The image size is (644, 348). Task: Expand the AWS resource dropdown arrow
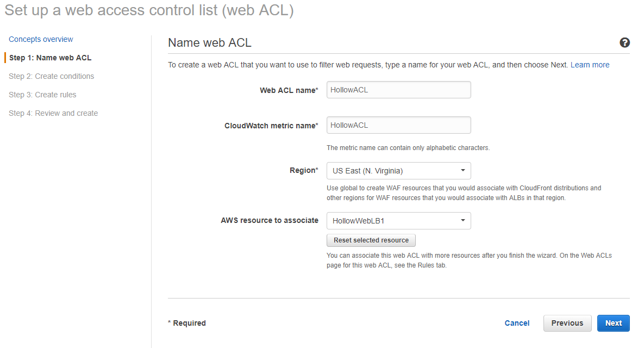(x=463, y=221)
